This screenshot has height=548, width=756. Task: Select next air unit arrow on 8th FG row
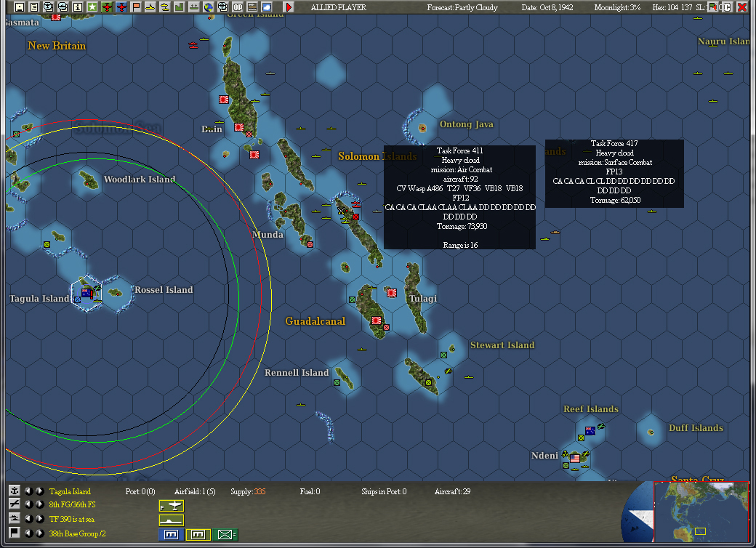[x=40, y=504]
